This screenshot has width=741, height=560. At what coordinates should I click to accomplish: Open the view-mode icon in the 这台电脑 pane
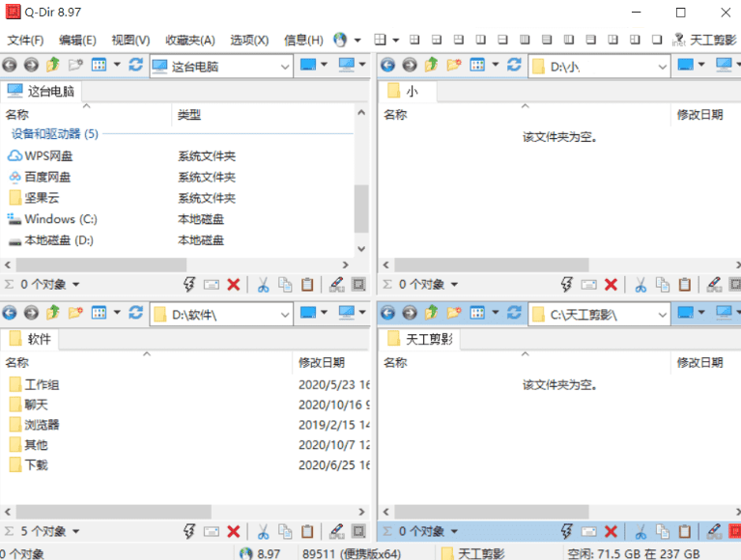pos(99,65)
